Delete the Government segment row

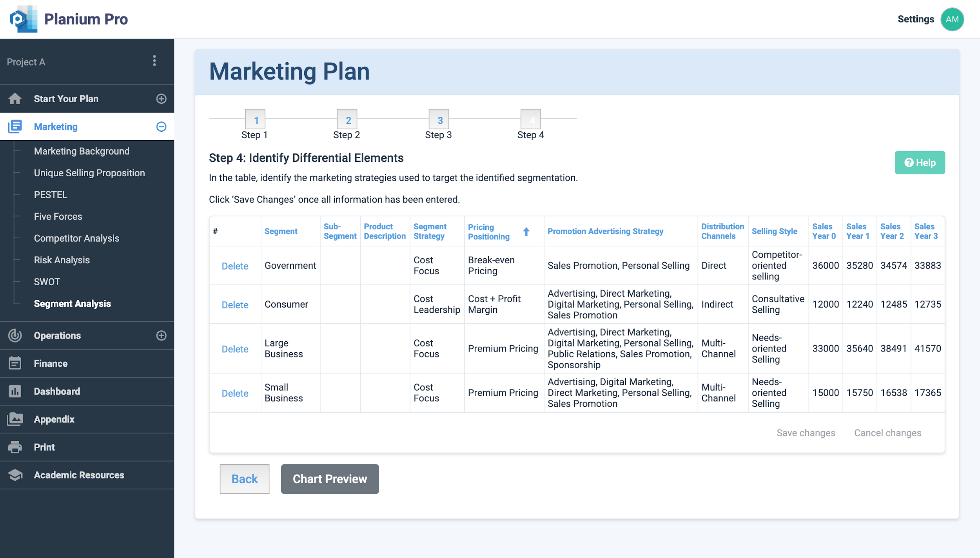pyautogui.click(x=235, y=266)
